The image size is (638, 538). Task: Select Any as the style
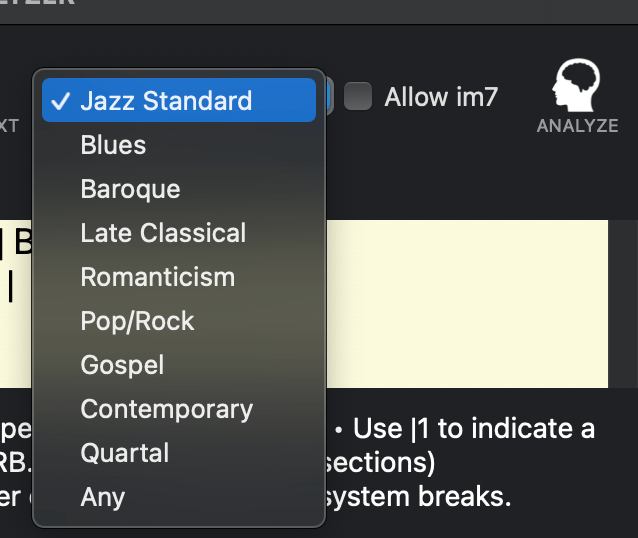click(x=103, y=497)
